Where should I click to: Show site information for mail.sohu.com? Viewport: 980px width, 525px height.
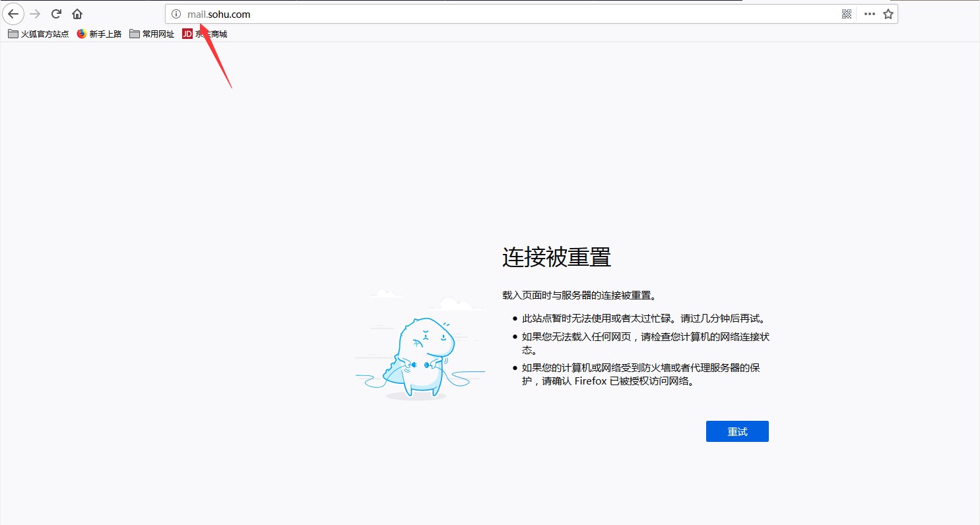pyautogui.click(x=176, y=14)
